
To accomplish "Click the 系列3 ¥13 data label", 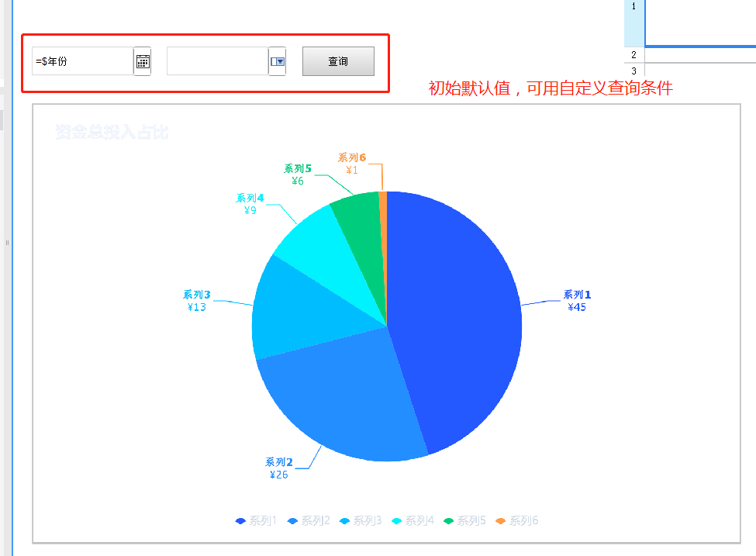I will pos(197,300).
